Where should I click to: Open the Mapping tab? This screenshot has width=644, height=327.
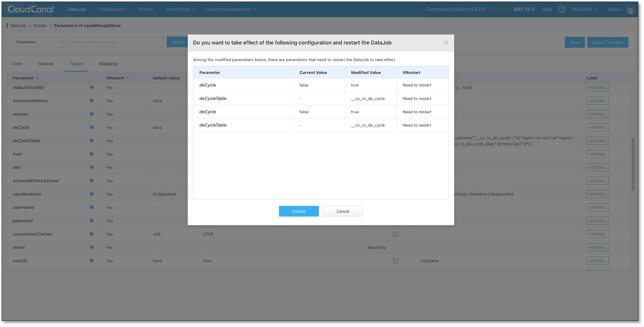pos(108,64)
